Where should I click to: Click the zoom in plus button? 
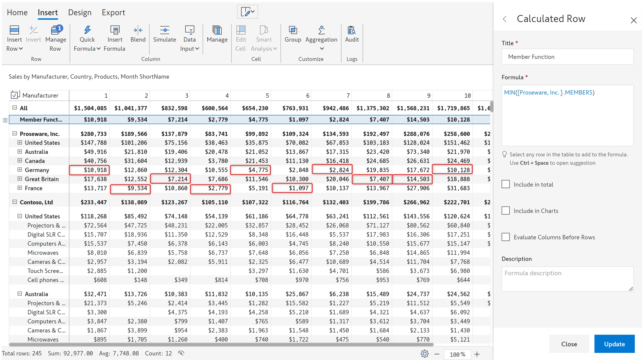[477, 354]
